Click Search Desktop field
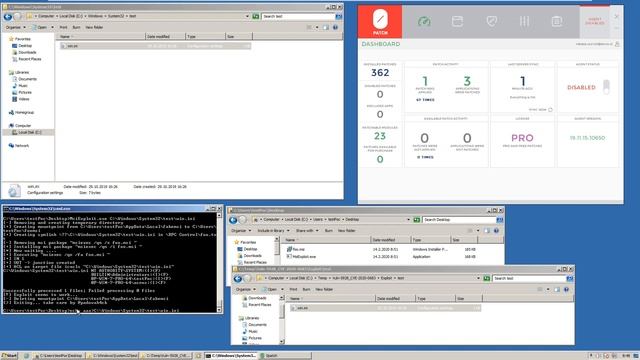Screen dimensions: 640x360 pos(459,220)
